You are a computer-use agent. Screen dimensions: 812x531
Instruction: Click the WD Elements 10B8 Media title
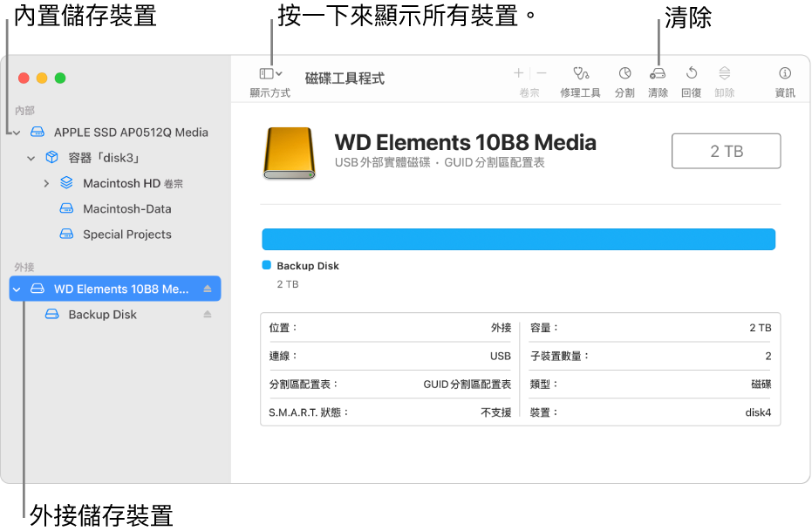pos(465,142)
